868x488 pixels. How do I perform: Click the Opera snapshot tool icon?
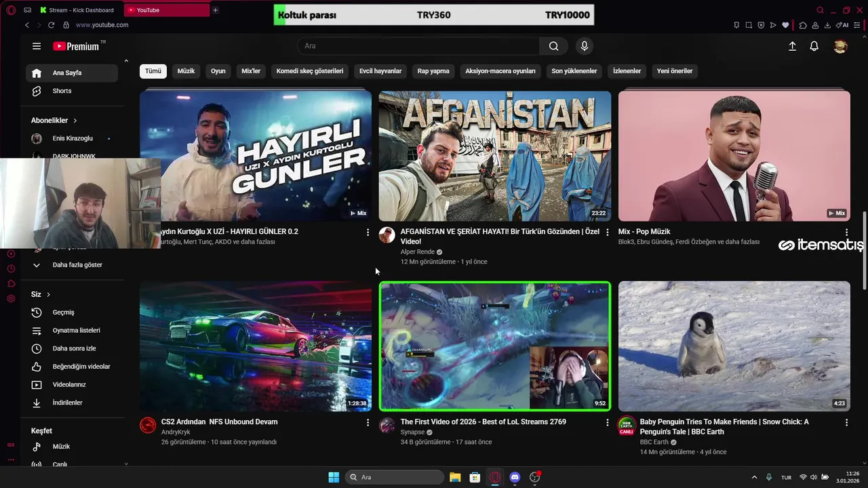click(x=749, y=25)
